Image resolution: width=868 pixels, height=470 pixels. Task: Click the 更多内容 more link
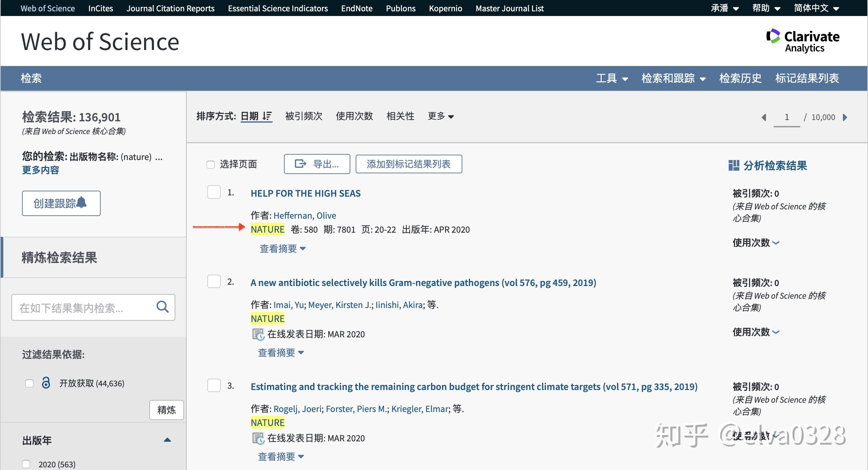click(x=40, y=170)
